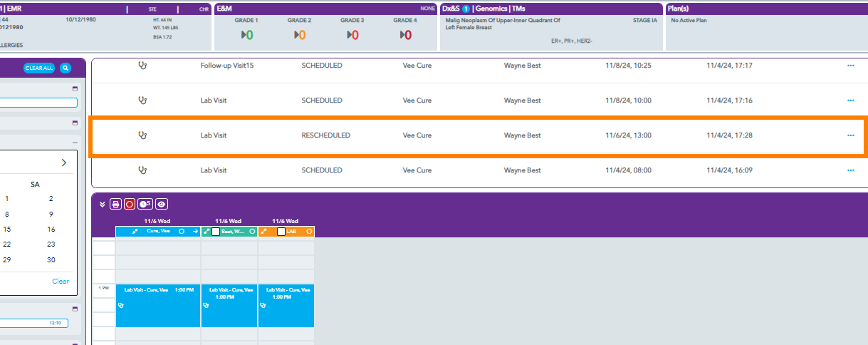868x345 pixels.
Task: Select Saturday 30 in the calendar
Action: (x=51, y=259)
